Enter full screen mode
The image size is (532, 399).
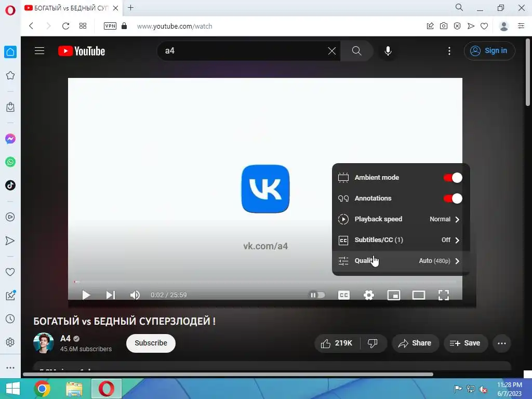click(444, 295)
